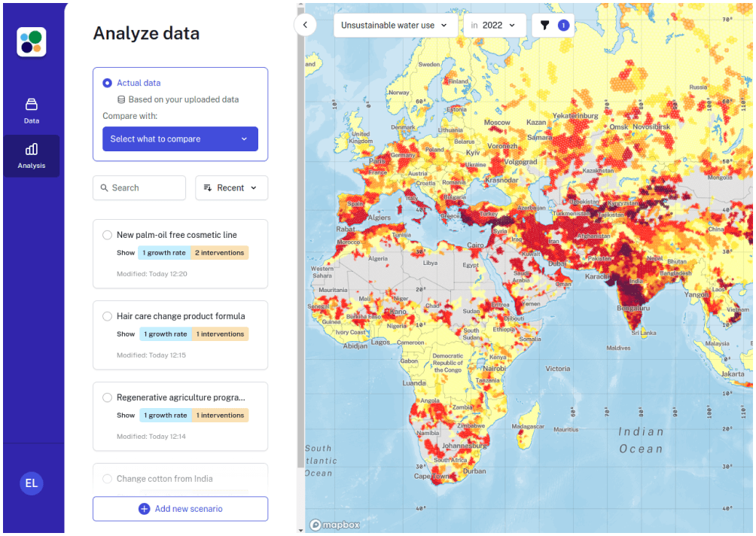Screen dimensions: 756x536
Task: Select the Actual data radio button
Action: click(x=108, y=83)
